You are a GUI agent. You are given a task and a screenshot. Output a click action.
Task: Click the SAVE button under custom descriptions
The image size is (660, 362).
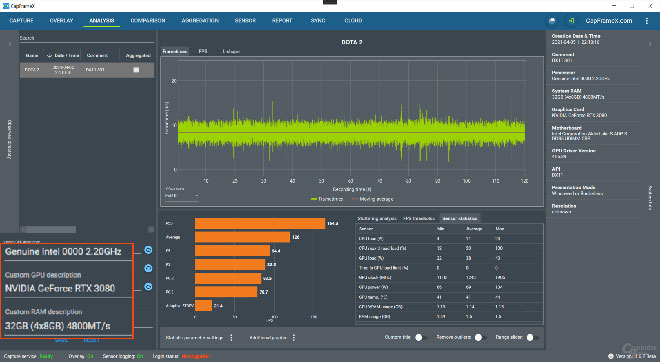point(61,340)
